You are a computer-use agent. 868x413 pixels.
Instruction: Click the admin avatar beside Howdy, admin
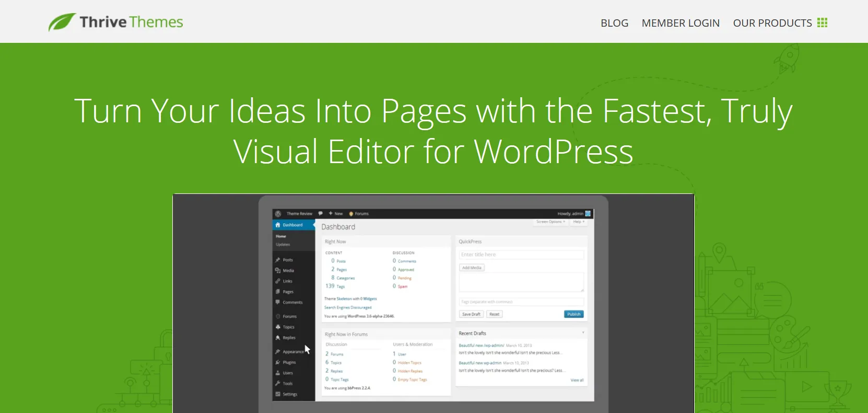point(588,213)
